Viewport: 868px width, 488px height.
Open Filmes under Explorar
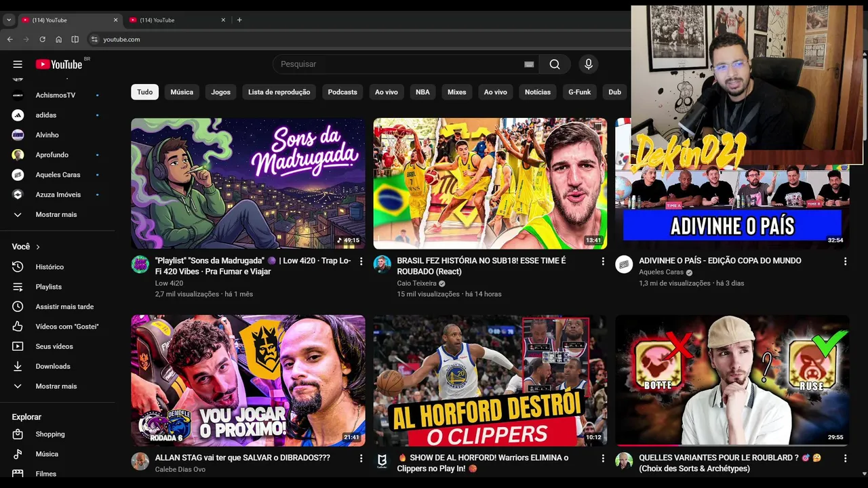pyautogui.click(x=46, y=474)
